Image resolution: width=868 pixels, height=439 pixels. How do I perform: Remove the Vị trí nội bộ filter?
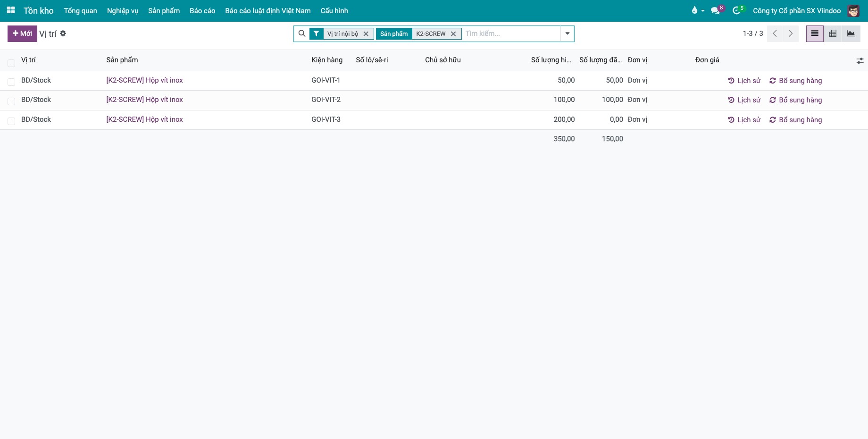[x=366, y=34]
